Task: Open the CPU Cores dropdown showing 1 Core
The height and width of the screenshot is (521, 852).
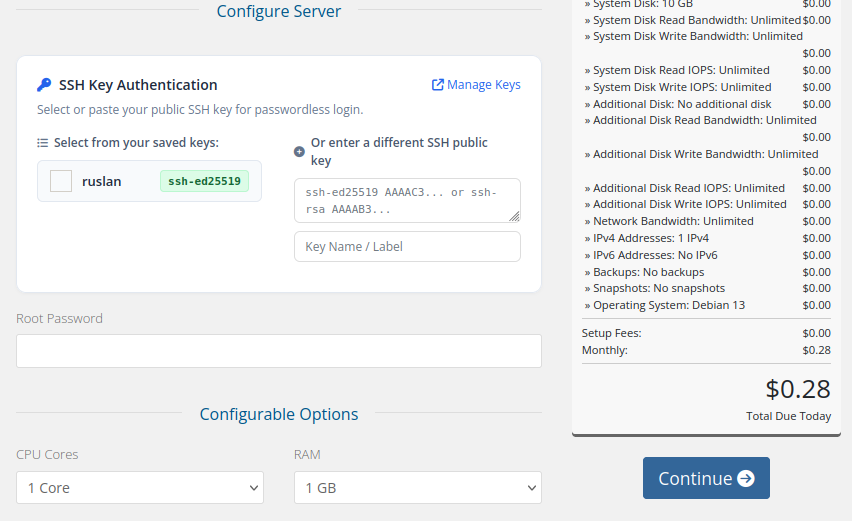Action: 140,487
